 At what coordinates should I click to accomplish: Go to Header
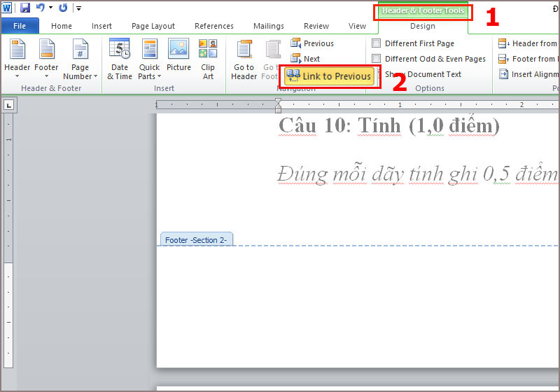coord(244,59)
